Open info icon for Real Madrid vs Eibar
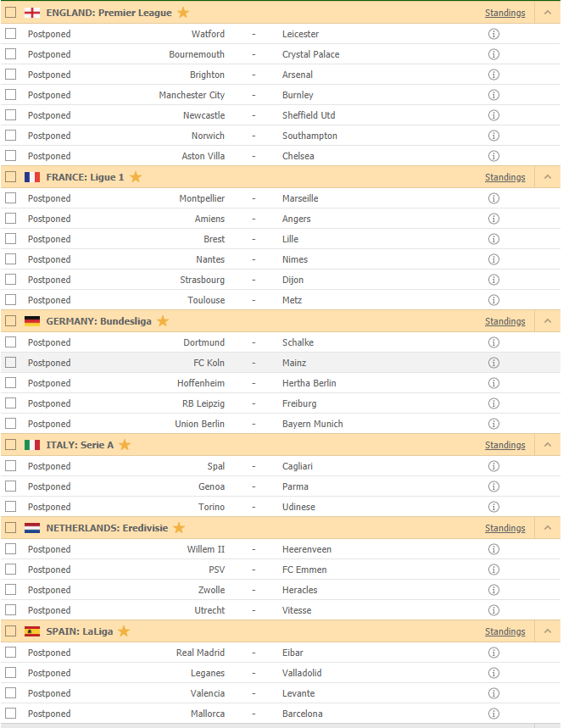Image resolution: width=563 pixels, height=728 pixels. pyautogui.click(x=493, y=653)
